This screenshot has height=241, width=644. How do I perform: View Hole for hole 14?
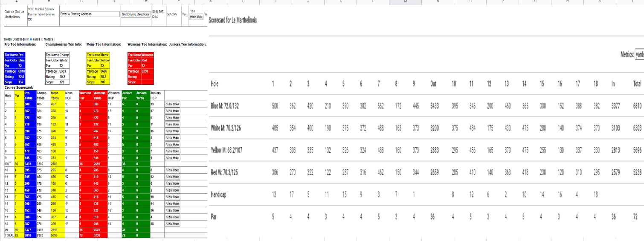click(173, 197)
